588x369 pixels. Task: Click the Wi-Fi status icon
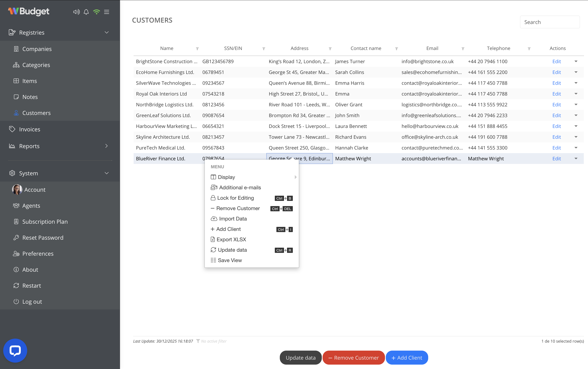coord(96,12)
